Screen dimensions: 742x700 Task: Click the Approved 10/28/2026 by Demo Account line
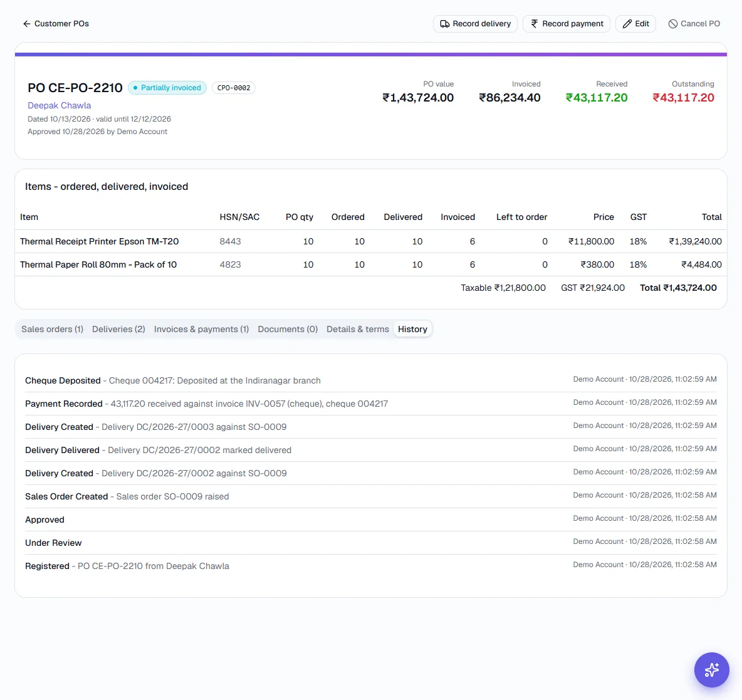98,132
